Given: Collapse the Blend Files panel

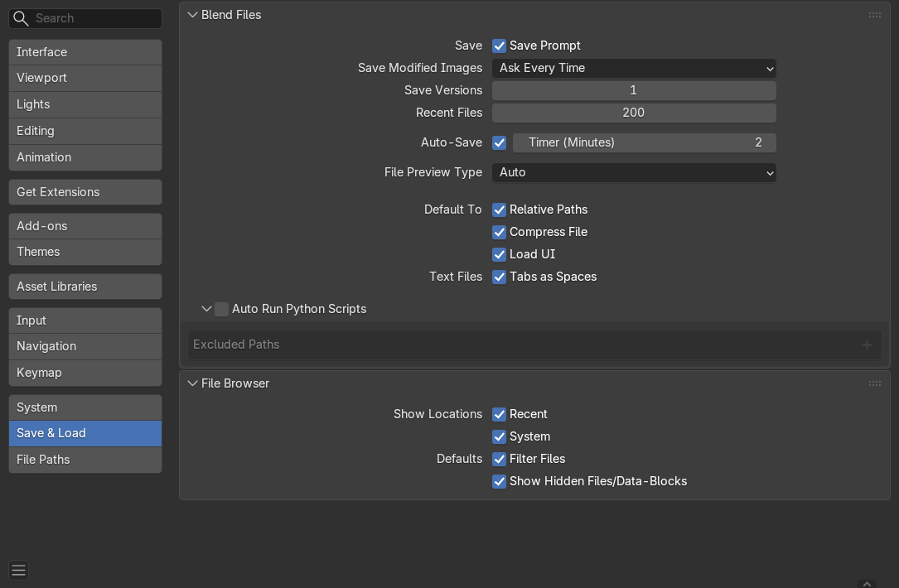Looking at the screenshot, I should coord(192,15).
